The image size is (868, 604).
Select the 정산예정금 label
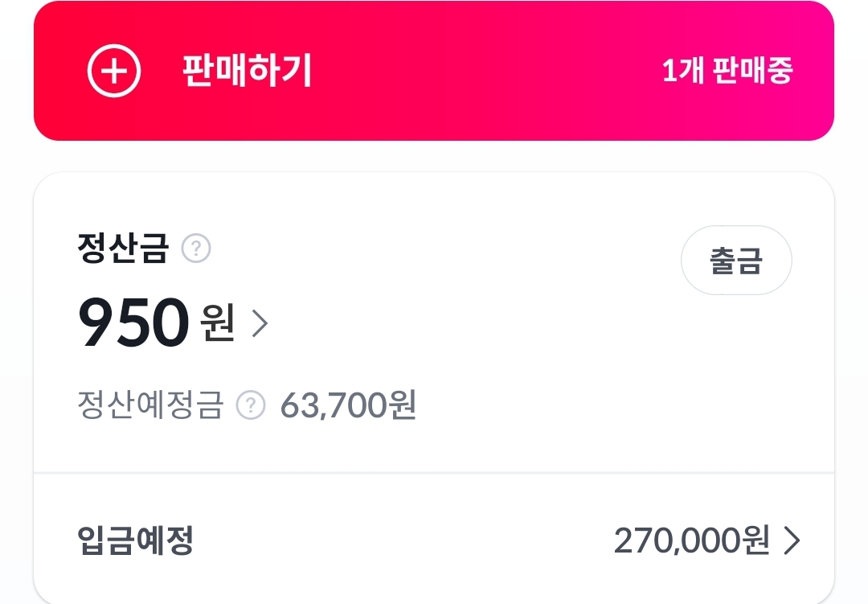coord(150,405)
